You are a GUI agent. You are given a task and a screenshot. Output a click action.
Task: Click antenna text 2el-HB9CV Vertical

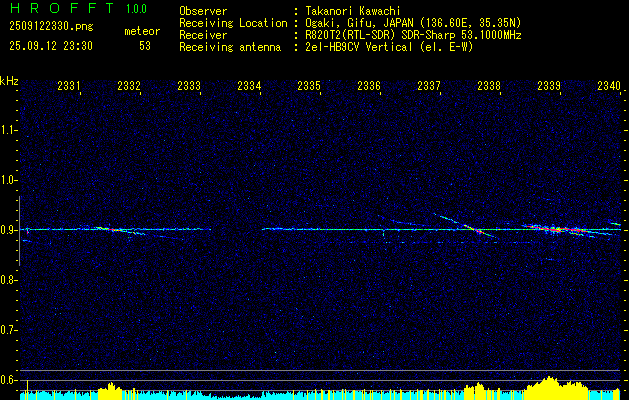359,47
